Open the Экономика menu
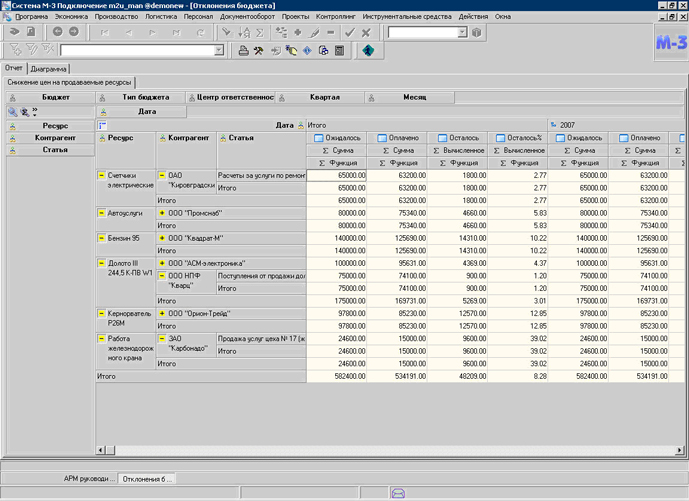 tap(71, 17)
